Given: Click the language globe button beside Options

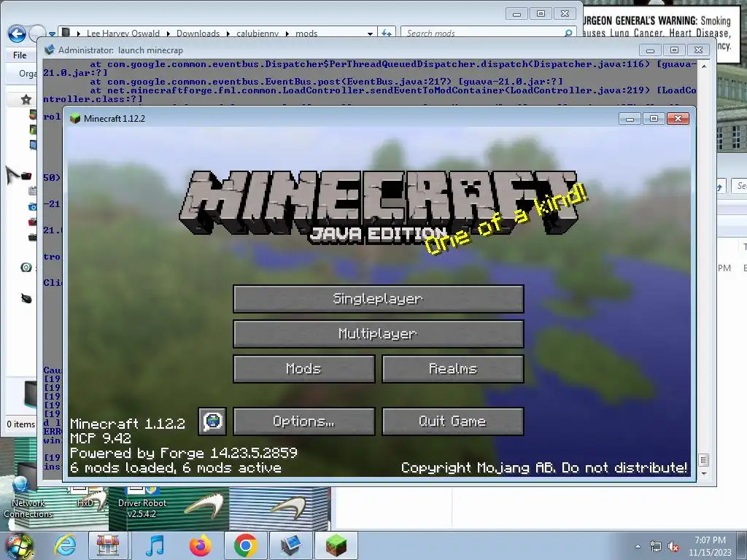Looking at the screenshot, I should pos(212,421).
